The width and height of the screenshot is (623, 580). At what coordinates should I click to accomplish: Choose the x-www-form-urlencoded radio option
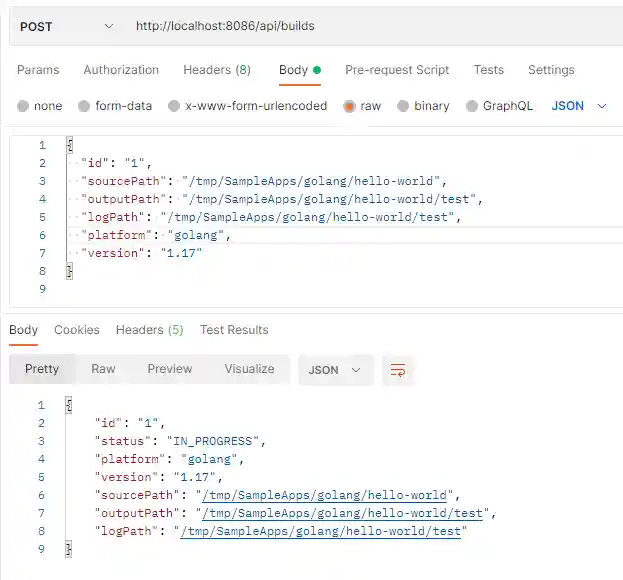click(175, 106)
